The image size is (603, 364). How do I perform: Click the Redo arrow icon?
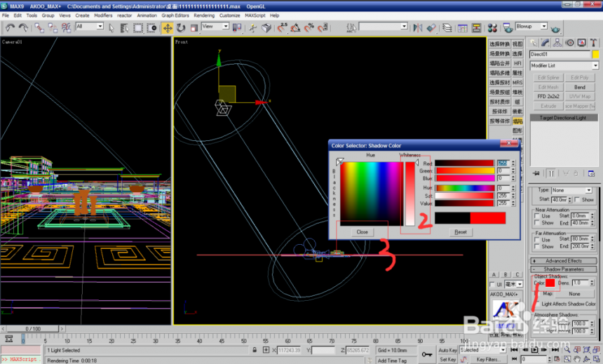(23, 28)
